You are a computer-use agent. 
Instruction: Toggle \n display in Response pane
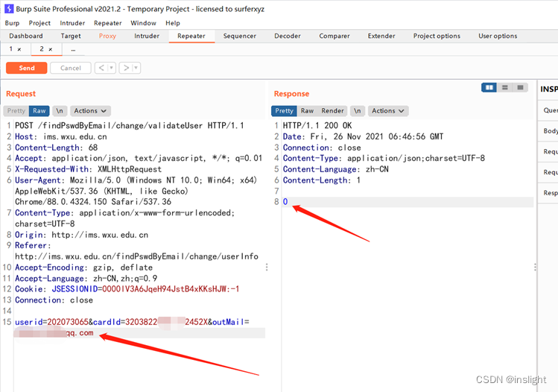tap(358, 111)
